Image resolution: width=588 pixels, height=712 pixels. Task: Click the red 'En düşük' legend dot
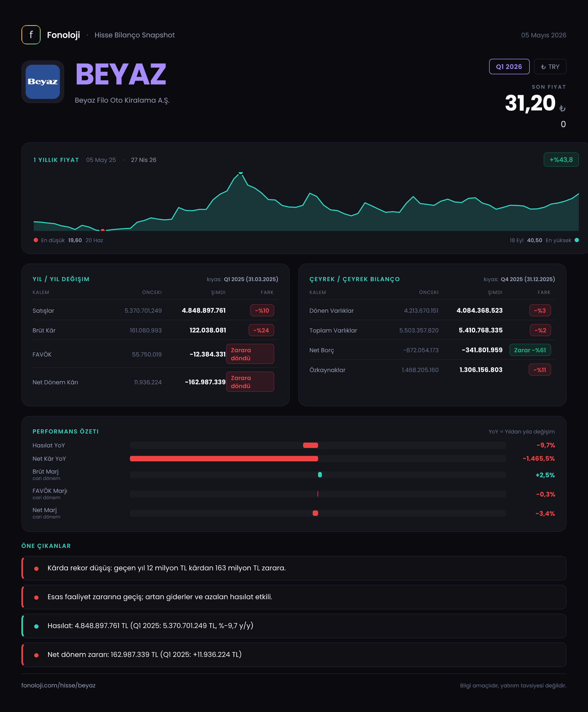point(36,240)
